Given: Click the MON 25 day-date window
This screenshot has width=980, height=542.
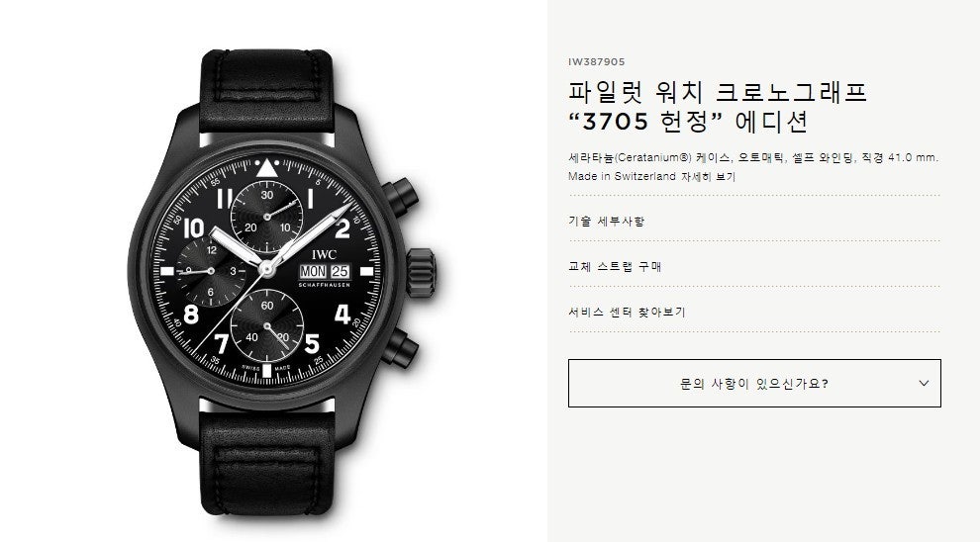Looking at the screenshot, I should pos(324,272).
